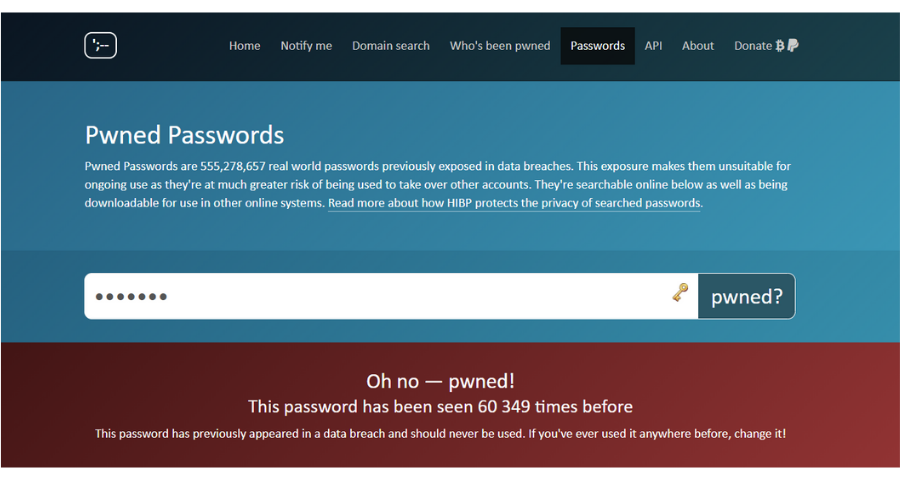900x480 pixels.
Task: Open the About page
Action: (x=698, y=46)
